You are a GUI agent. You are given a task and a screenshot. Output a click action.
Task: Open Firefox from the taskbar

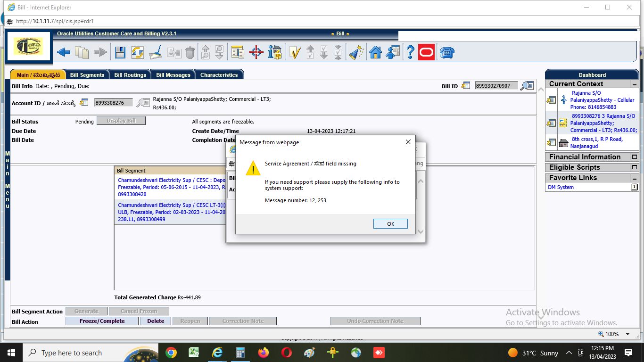263,353
